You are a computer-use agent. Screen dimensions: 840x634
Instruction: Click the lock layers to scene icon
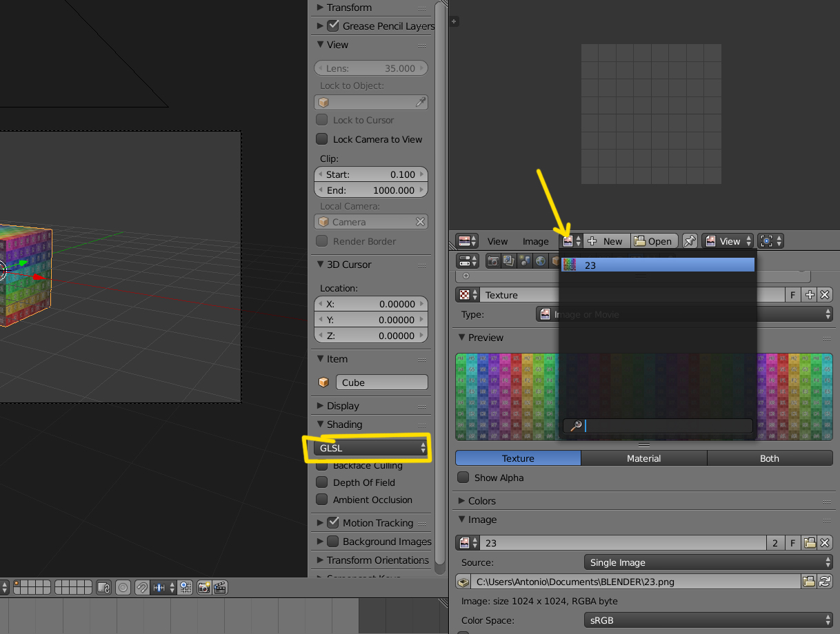103,588
